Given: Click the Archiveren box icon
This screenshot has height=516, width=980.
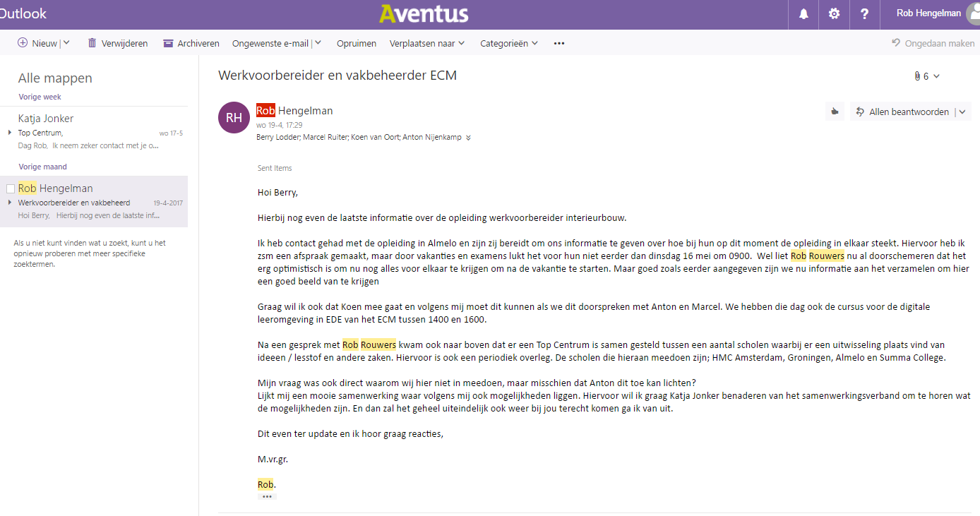Looking at the screenshot, I should (168, 43).
